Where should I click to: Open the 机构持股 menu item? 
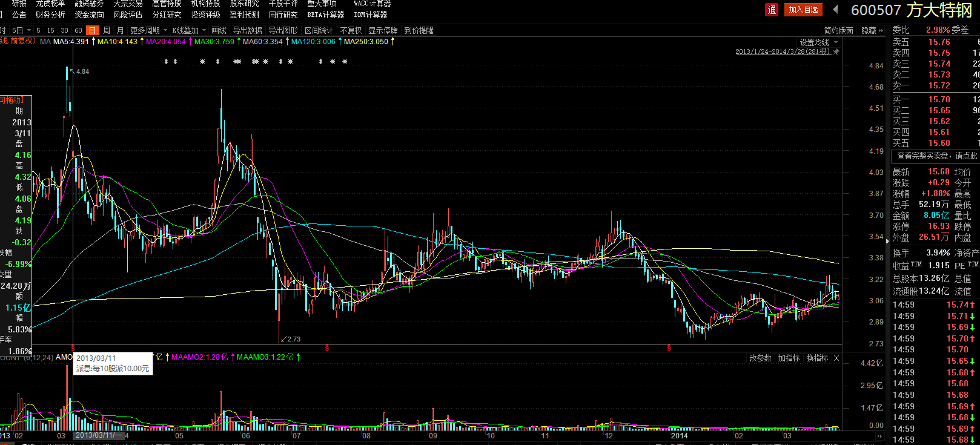[x=205, y=4]
